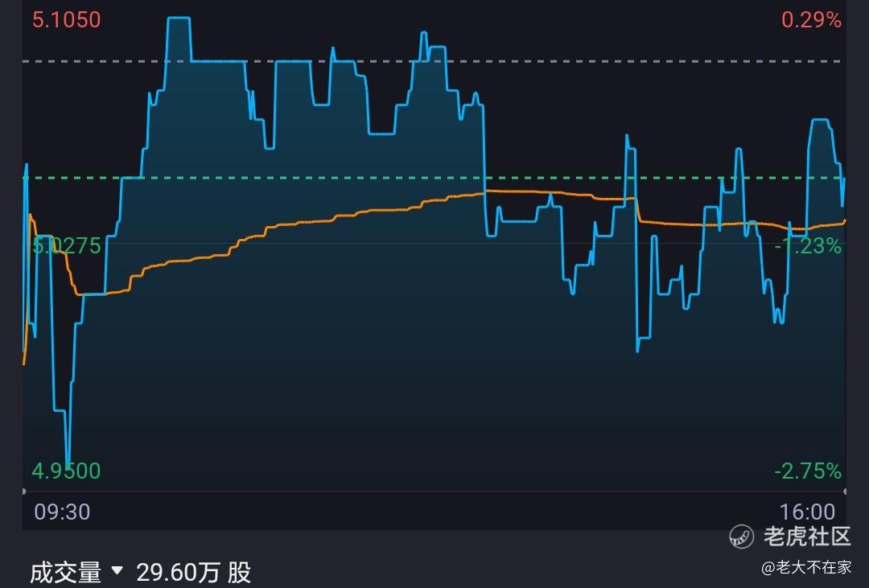The image size is (869, 588).
Task: Select the 29.60万 股 volume value
Action: (193, 573)
